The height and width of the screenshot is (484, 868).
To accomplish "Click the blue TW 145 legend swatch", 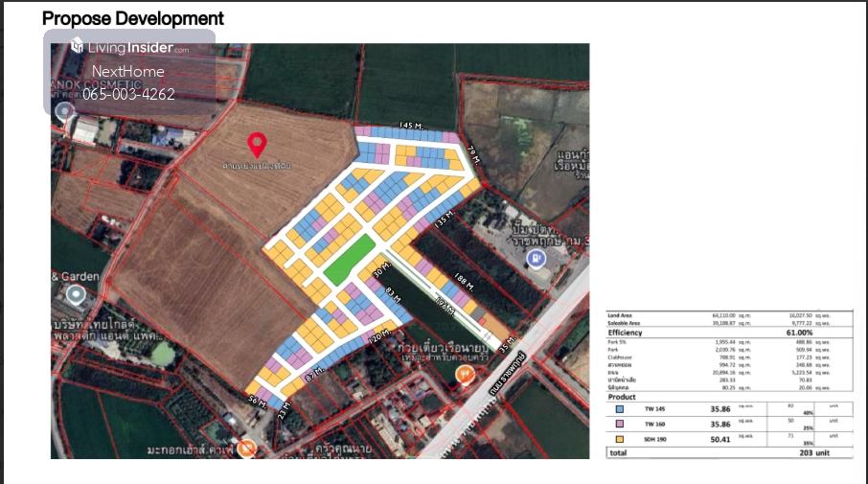I will pyautogui.click(x=620, y=409).
